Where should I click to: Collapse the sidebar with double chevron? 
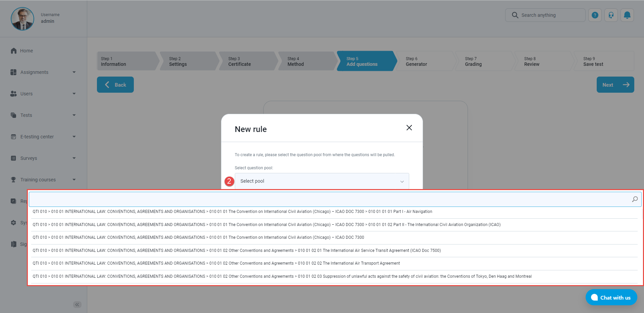[77, 305]
